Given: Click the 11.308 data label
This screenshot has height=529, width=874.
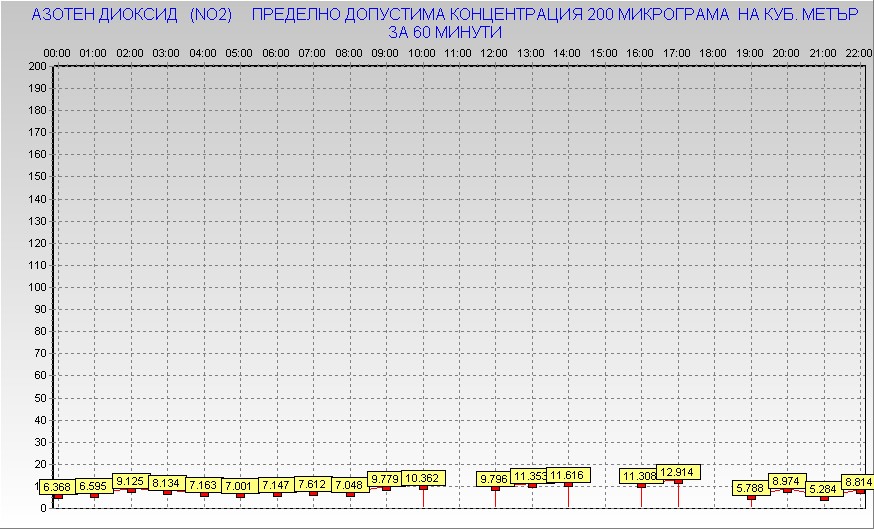Looking at the screenshot, I should (x=640, y=476).
